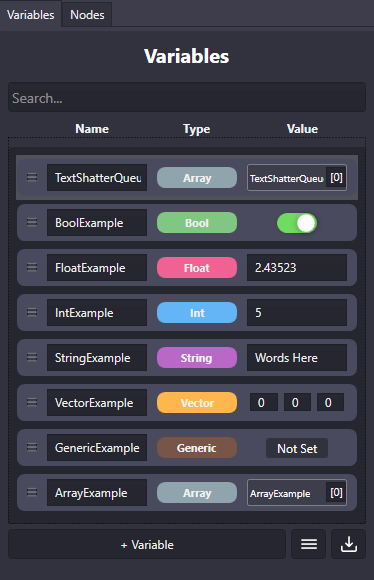The width and height of the screenshot is (374, 580).
Task: Click the second vector component field
Action: (x=297, y=402)
